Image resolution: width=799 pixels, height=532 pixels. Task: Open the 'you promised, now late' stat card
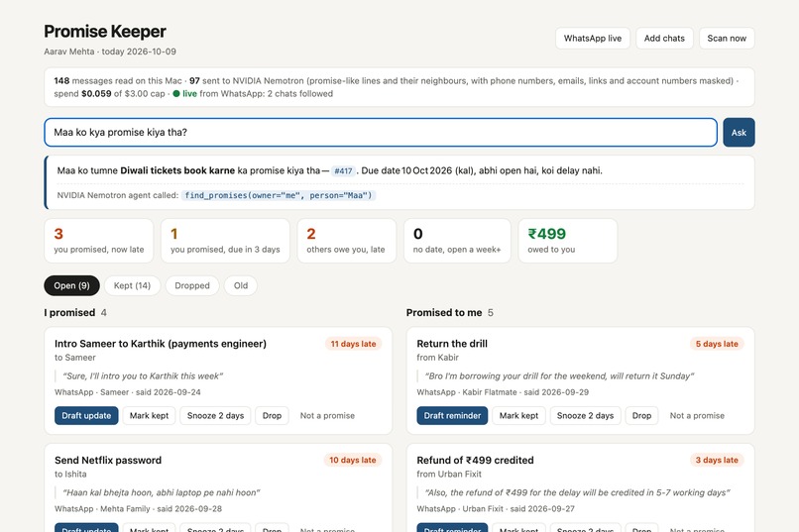[x=99, y=241]
